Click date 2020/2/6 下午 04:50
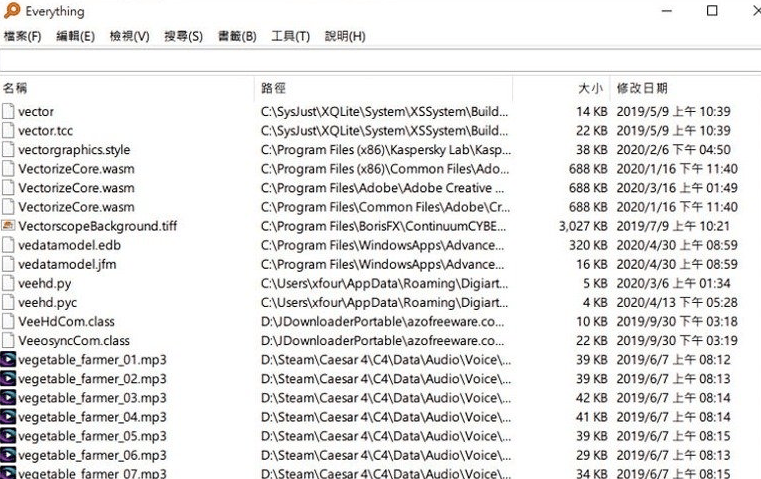This screenshot has width=761, height=479. coord(673,150)
